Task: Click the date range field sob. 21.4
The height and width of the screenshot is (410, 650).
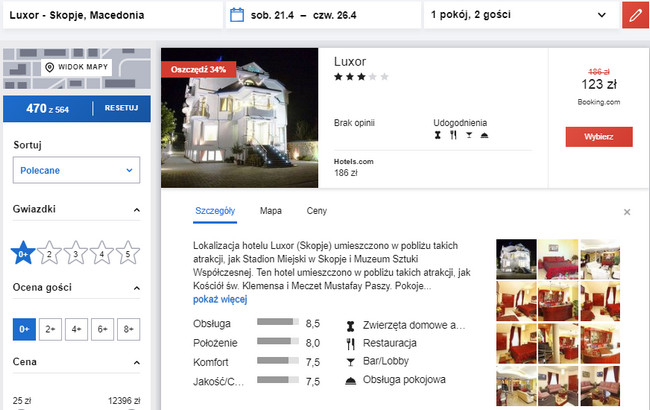Action: (x=323, y=15)
